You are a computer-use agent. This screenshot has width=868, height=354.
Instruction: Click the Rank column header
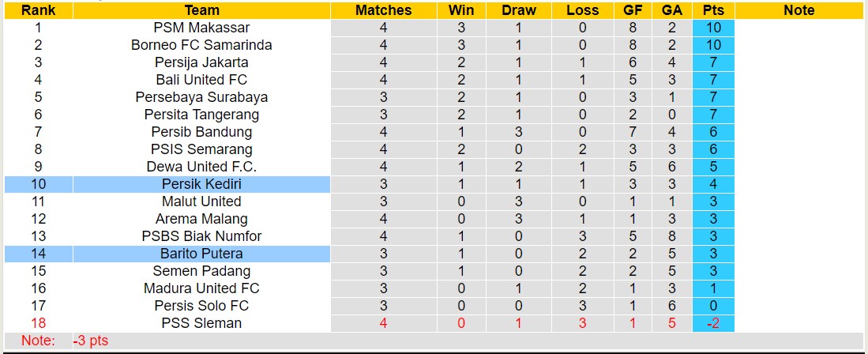[38, 10]
